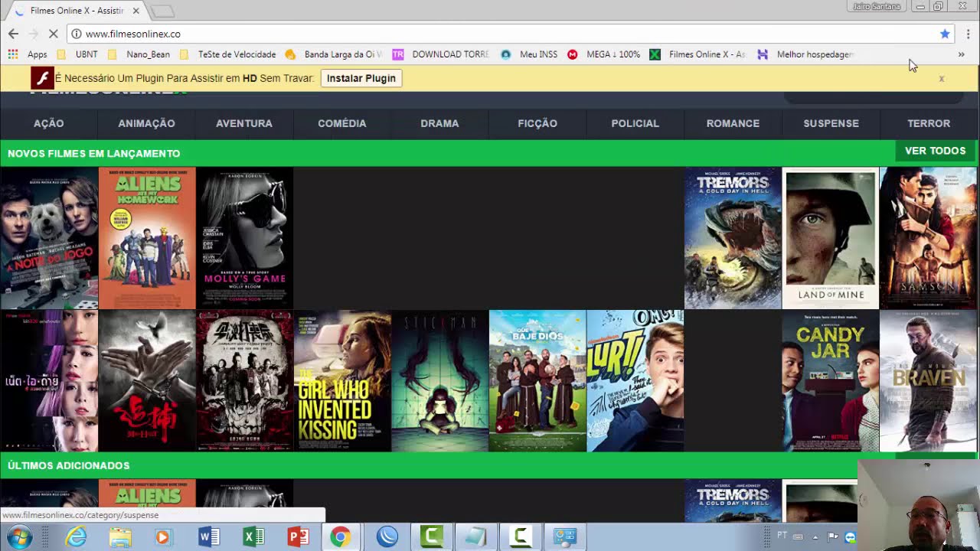Open the Apps grid shortcut in the bookmarks bar
The height and width of the screenshot is (551, 980).
click(x=28, y=54)
